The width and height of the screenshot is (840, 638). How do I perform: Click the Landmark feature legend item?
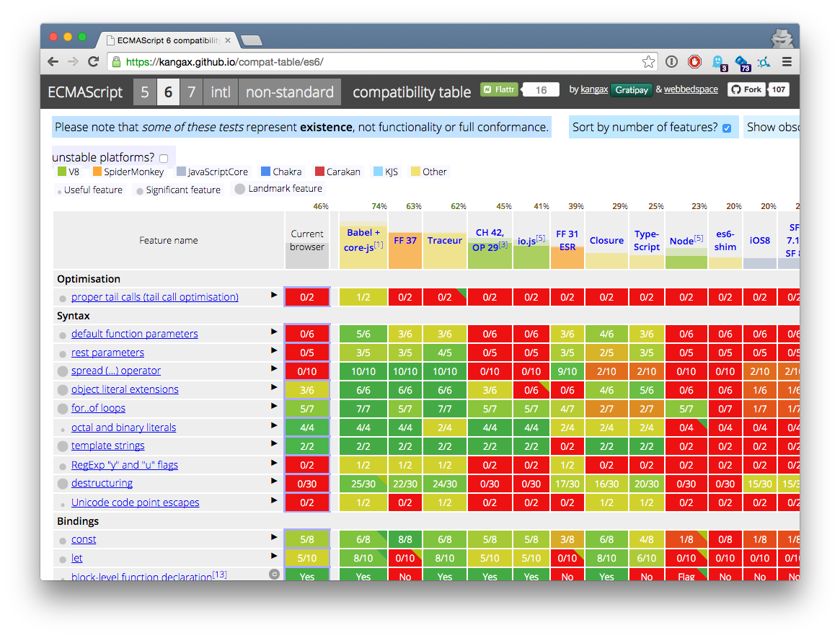coord(278,189)
